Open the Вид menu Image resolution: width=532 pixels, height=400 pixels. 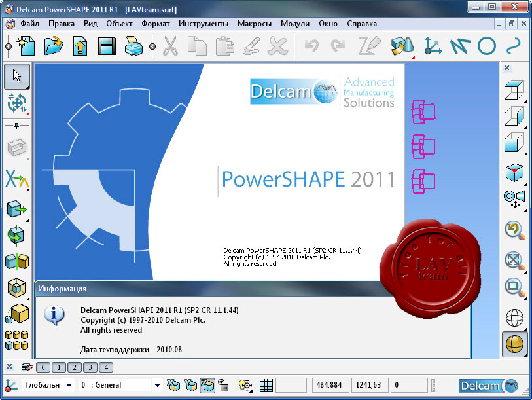click(90, 24)
